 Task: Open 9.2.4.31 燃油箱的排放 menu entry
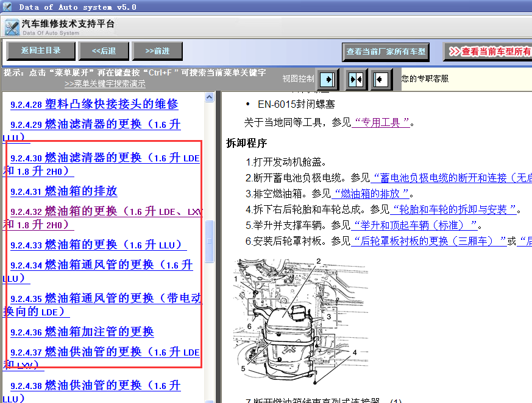[x=64, y=191]
